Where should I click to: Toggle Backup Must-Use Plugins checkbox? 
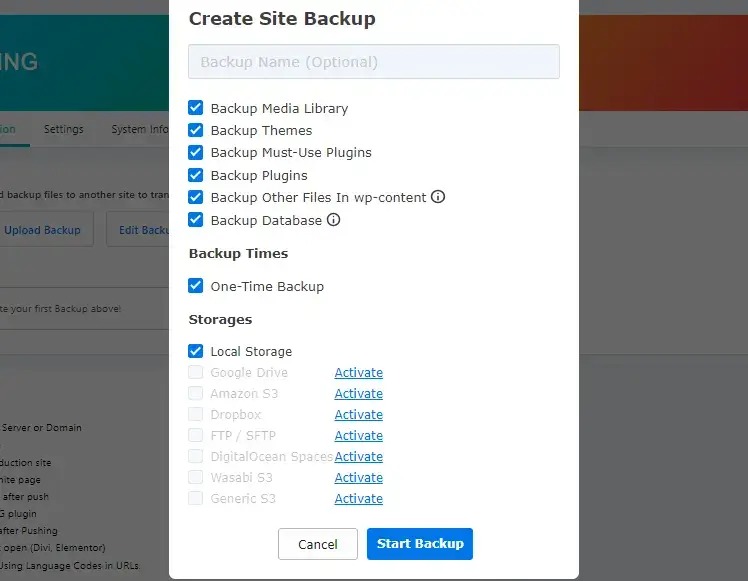(196, 152)
